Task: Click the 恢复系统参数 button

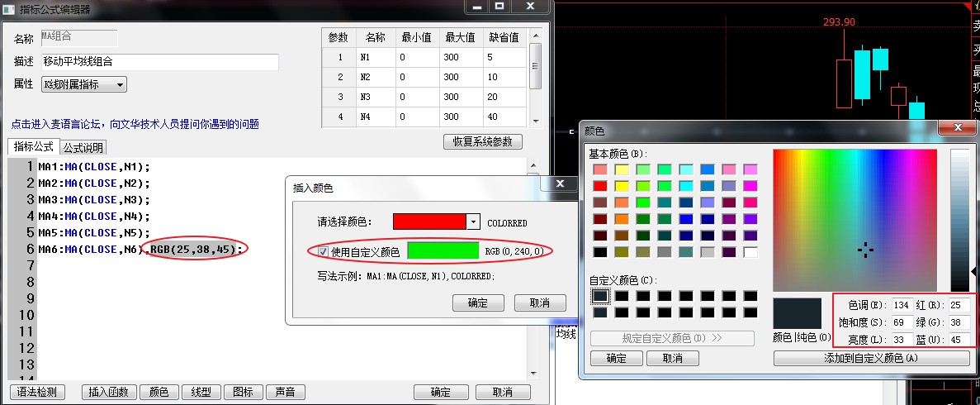Action: click(483, 141)
